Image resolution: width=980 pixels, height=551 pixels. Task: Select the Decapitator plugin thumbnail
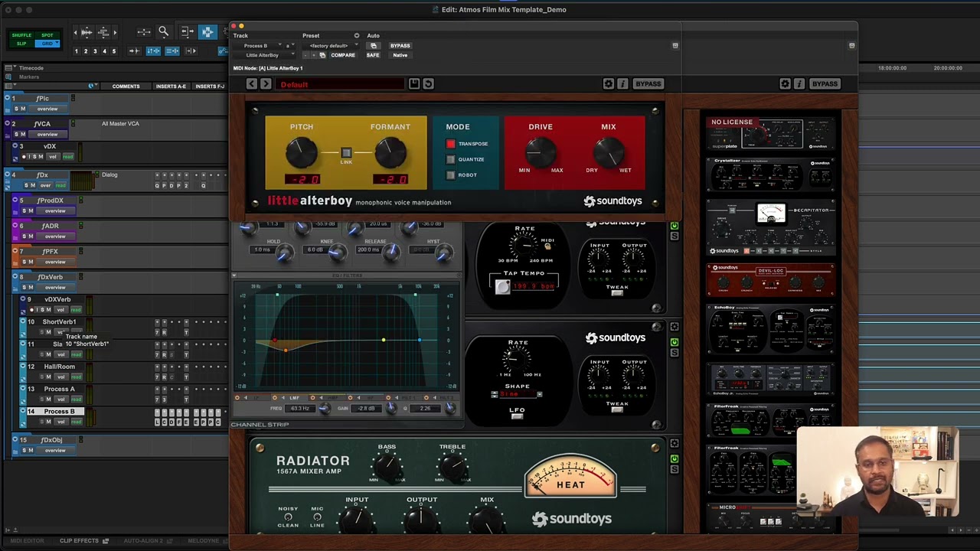click(x=770, y=228)
